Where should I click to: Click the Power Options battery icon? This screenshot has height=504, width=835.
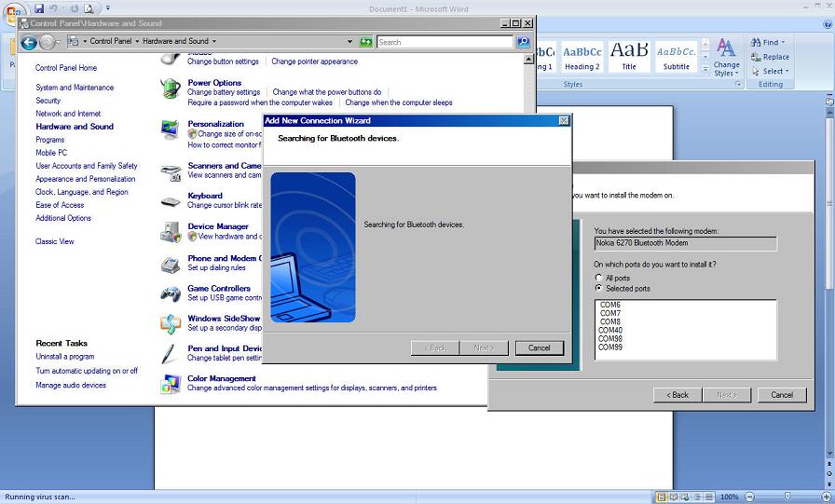171,89
